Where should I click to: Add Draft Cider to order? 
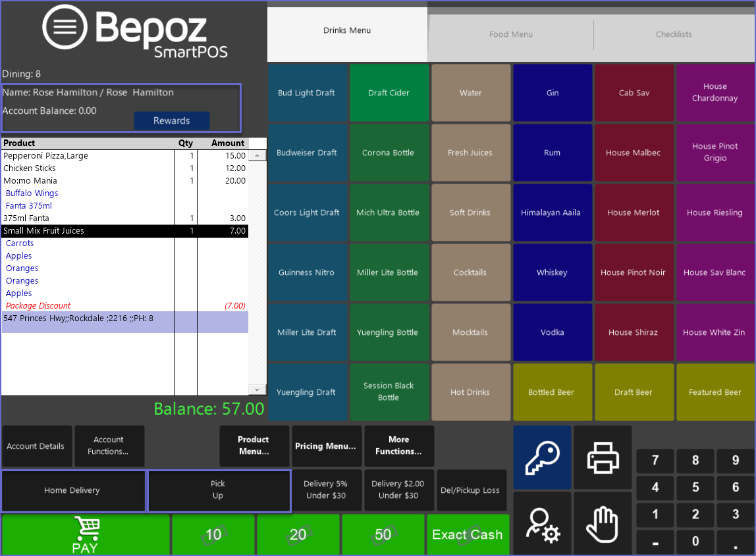click(x=389, y=93)
